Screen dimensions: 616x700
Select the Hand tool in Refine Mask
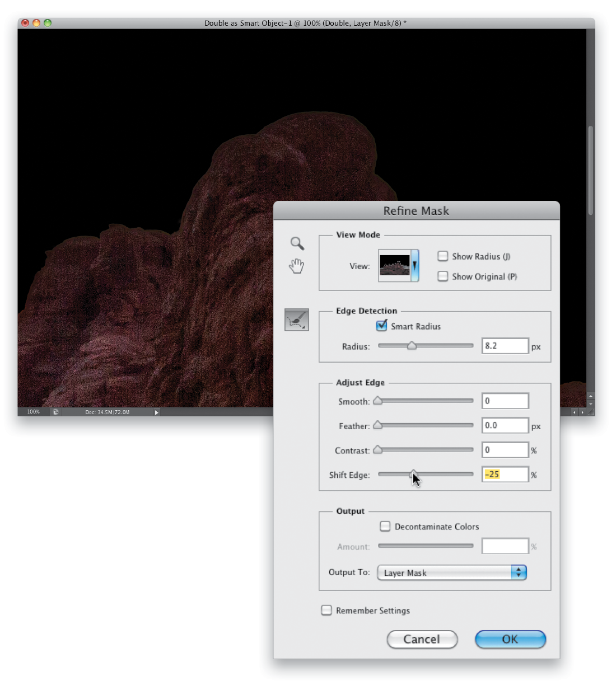tap(296, 266)
